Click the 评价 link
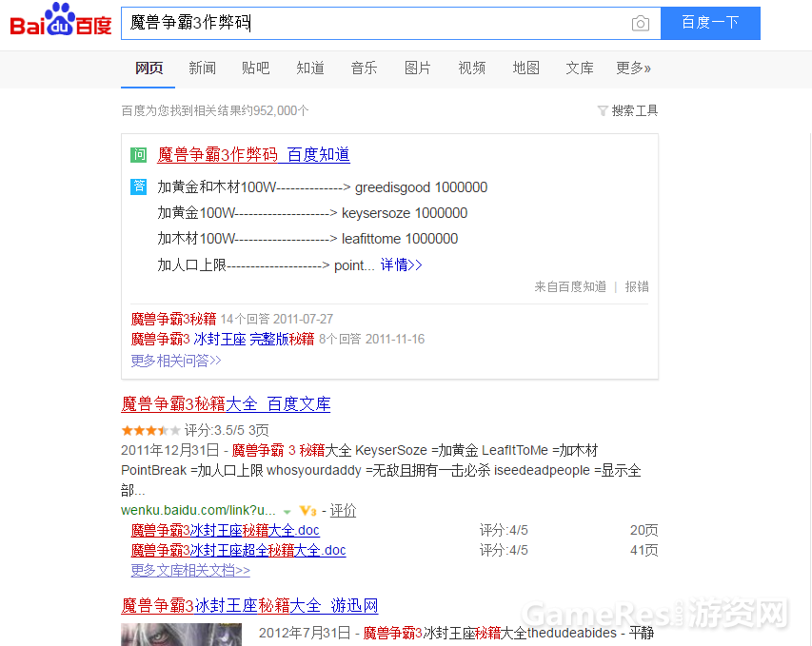This screenshot has width=812, height=646. (344, 510)
